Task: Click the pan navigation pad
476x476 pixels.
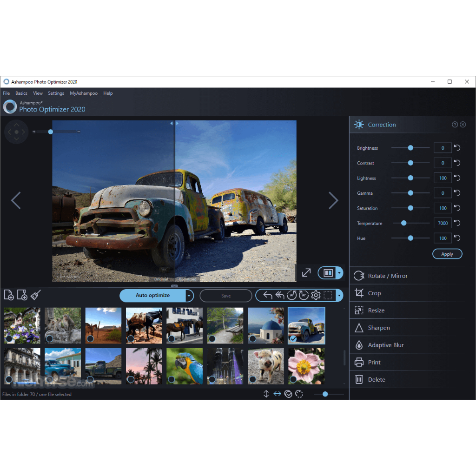Action: coord(16,132)
